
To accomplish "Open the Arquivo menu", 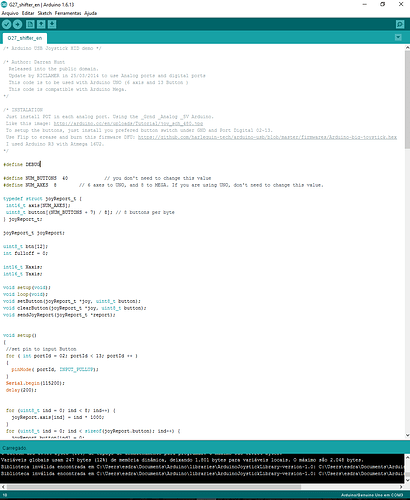I will 10,13.
